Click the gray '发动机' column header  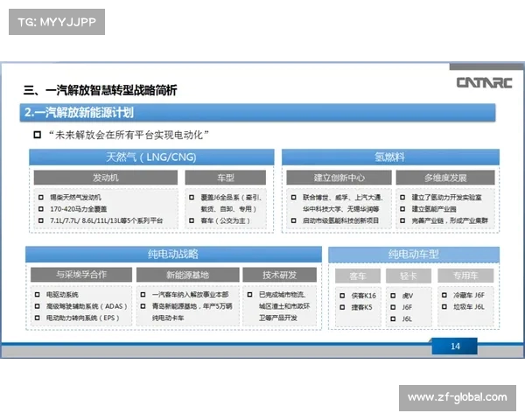[x=106, y=178]
